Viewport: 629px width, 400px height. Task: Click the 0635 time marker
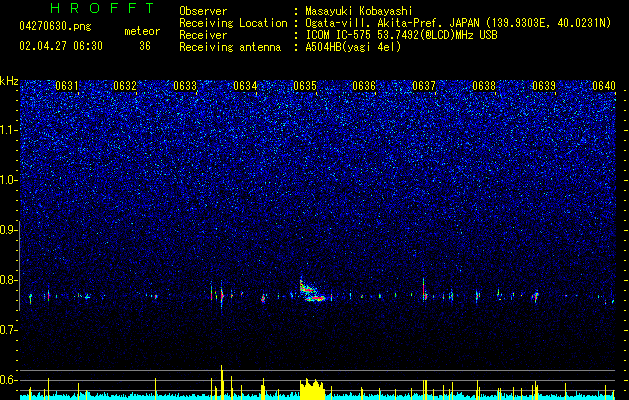(305, 86)
